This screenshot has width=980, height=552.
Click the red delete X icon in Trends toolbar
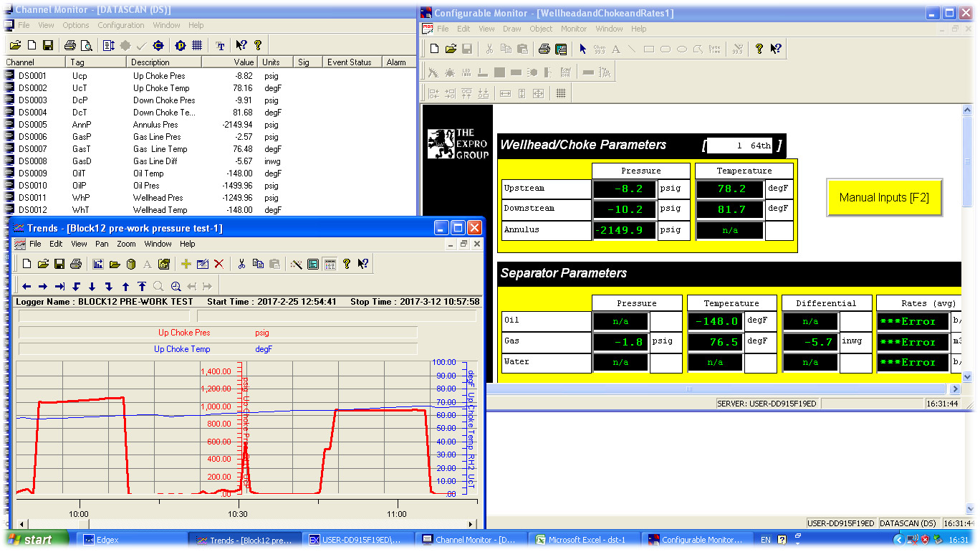(219, 264)
